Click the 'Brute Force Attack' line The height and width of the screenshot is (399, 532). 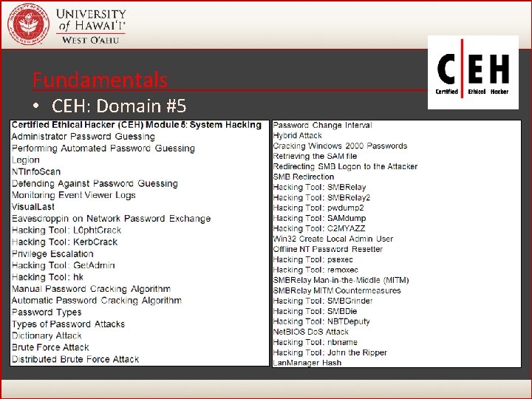pyautogui.click(x=50, y=347)
